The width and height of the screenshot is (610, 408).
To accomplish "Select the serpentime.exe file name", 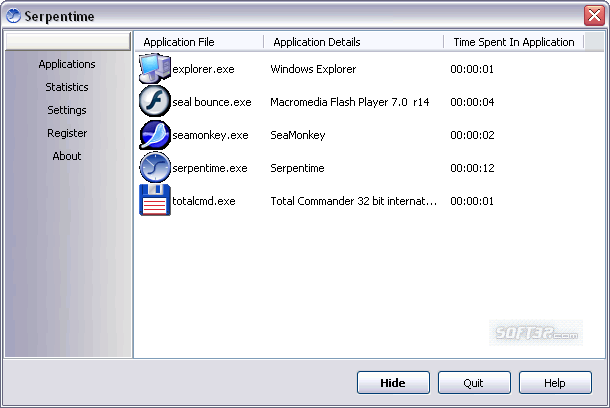I will 210,168.
